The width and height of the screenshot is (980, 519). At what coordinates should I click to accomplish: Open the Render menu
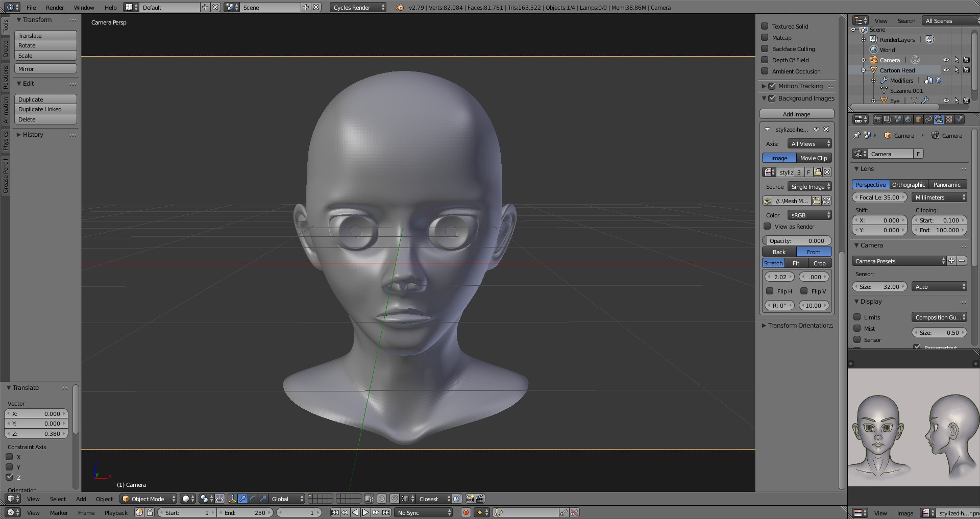tap(55, 8)
